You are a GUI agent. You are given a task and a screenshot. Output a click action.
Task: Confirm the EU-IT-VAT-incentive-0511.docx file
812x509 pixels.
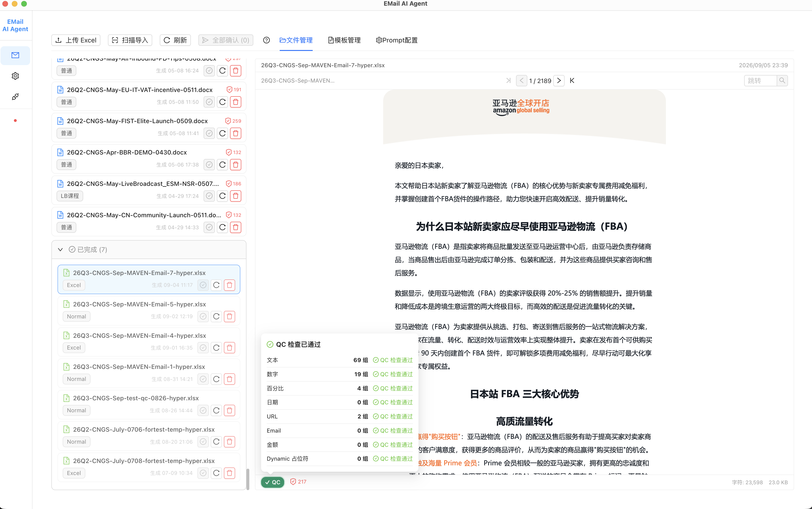209,102
